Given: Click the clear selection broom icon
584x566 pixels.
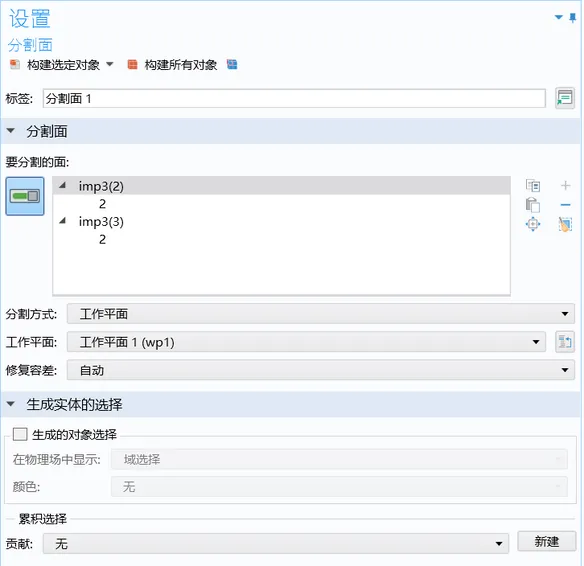Looking at the screenshot, I should (565, 224).
